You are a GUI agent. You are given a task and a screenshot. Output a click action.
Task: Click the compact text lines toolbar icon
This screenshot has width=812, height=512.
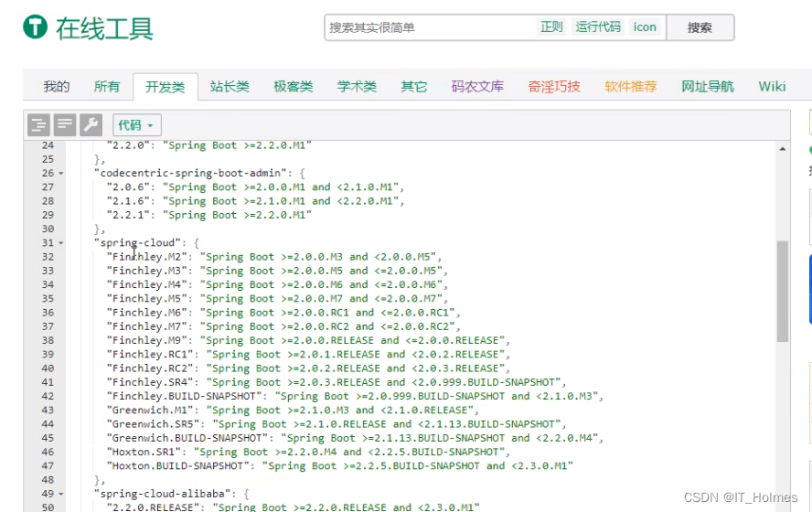point(65,124)
